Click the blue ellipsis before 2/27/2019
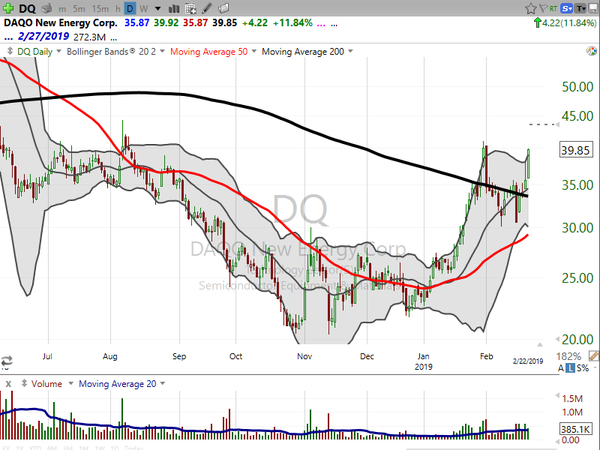 [x=8, y=38]
